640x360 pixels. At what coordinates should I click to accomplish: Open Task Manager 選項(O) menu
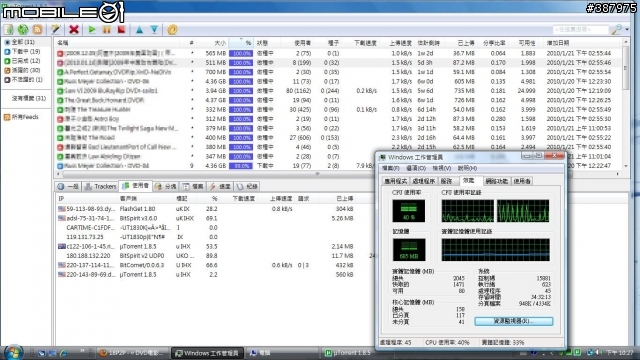416,168
